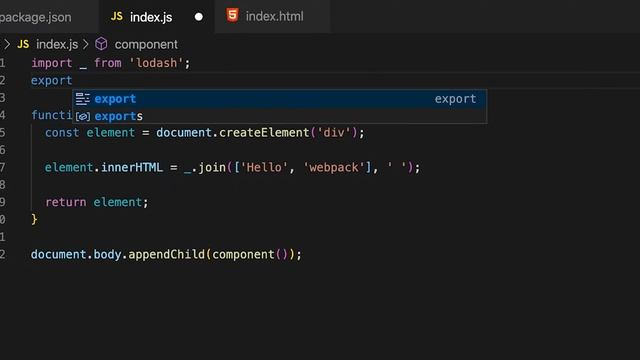Screen dimensions: 640x360
Task: Click 'element' after return keyword
Action: tap(118, 202)
